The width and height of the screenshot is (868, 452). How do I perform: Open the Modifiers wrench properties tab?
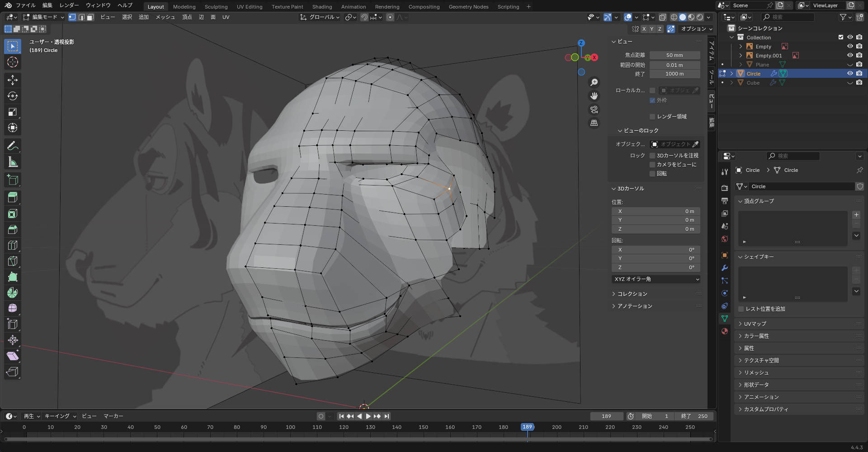click(725, 268)
